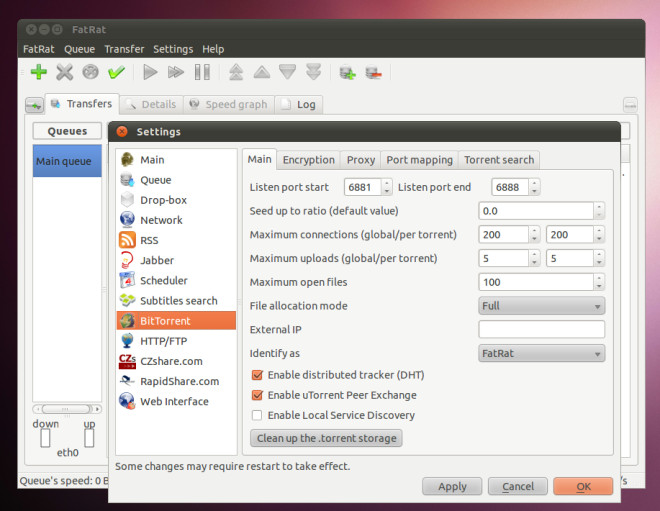Open the Help menu
The height and width of the screenshot is (511, 660).
coord(213,49)
